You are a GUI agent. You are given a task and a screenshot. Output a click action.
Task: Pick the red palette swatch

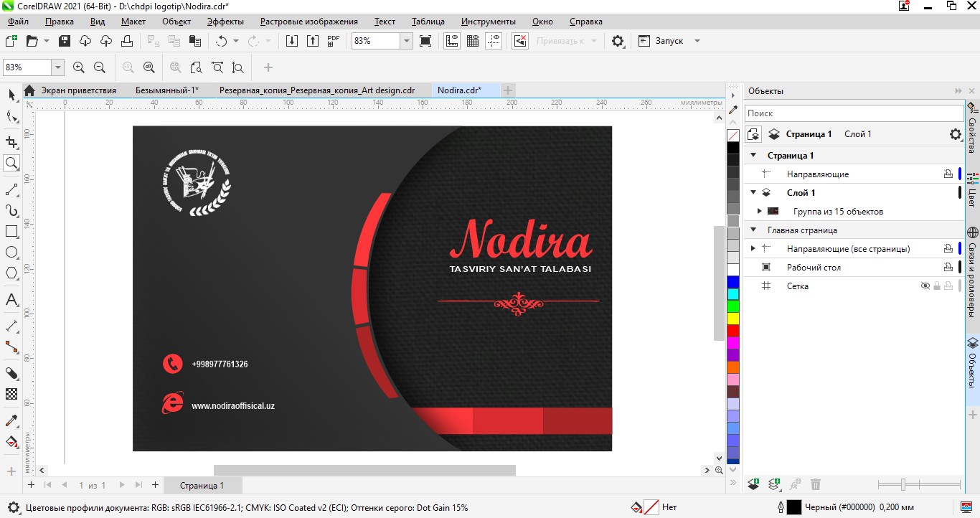[733, 331]
